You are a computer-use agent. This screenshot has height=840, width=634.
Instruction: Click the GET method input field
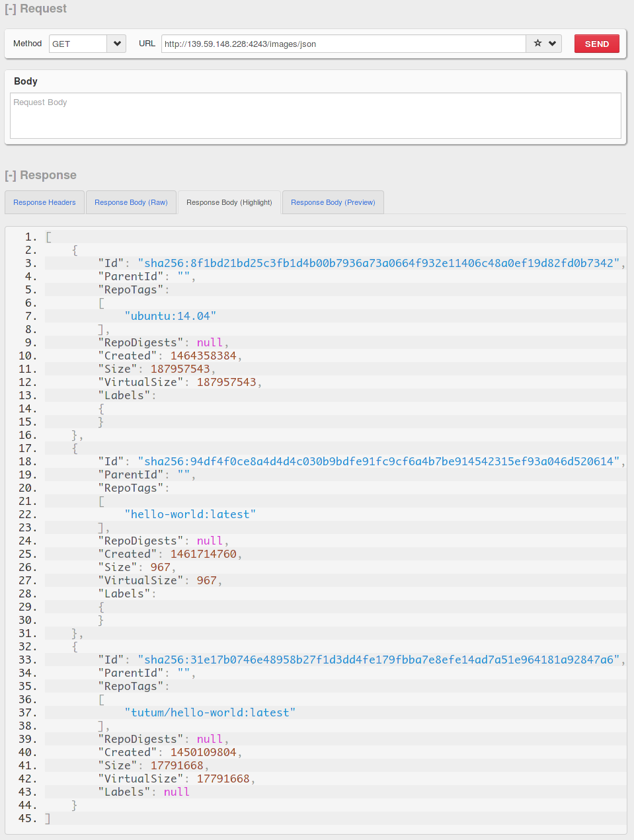[x=78, y=44]
